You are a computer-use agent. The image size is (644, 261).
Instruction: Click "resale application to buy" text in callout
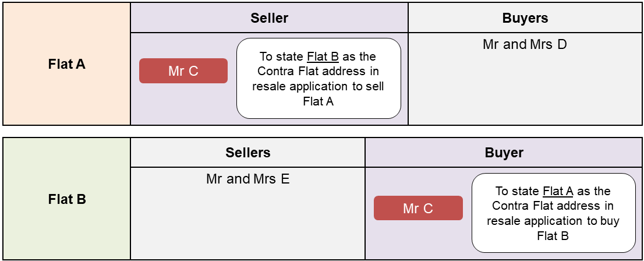coord(553,221)
